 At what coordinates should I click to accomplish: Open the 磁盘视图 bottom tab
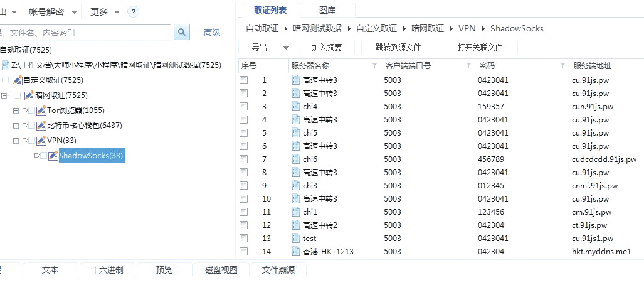[221, 270]
